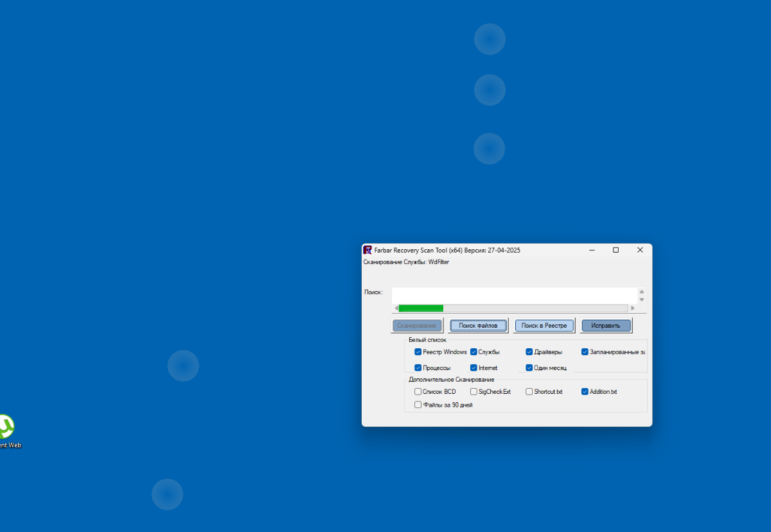Click the search box's down scroll arrow

pos(641,300)
